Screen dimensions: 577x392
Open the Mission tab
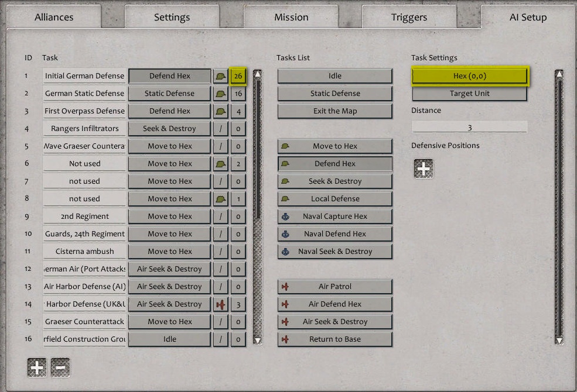(x=291, y=17)
